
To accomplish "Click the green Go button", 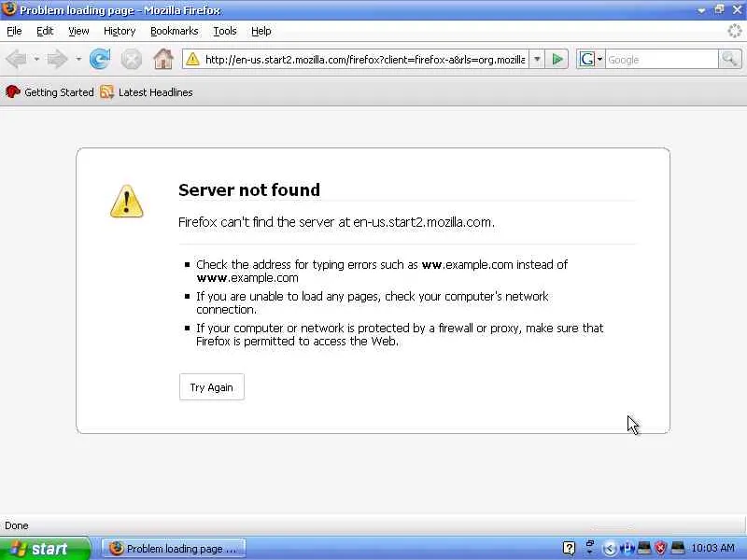I will pos(557,60).
